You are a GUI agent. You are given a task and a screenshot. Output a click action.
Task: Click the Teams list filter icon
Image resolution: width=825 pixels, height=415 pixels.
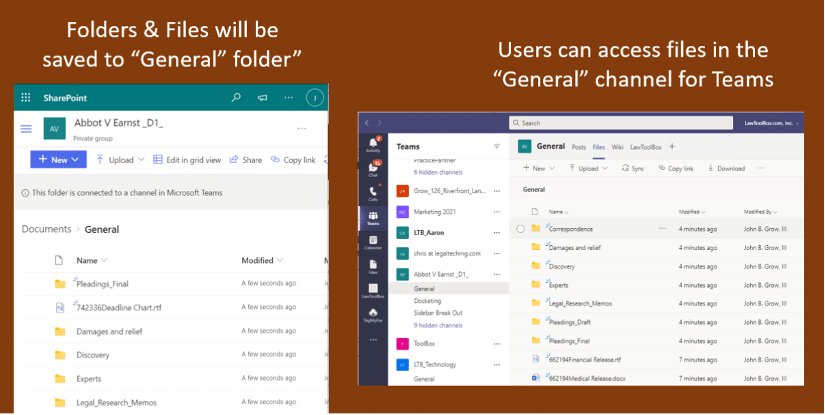pos(497,146)
